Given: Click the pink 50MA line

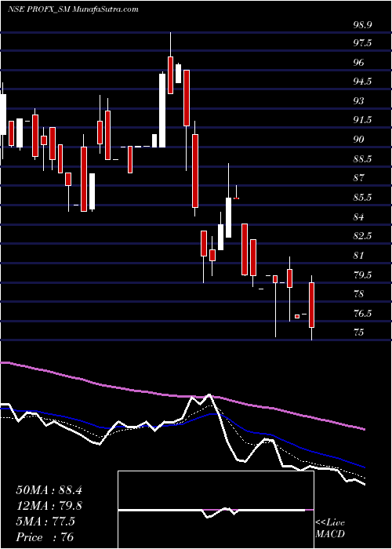Looking at the screenshot, I should pyautogui.click(x=182, y=395).
